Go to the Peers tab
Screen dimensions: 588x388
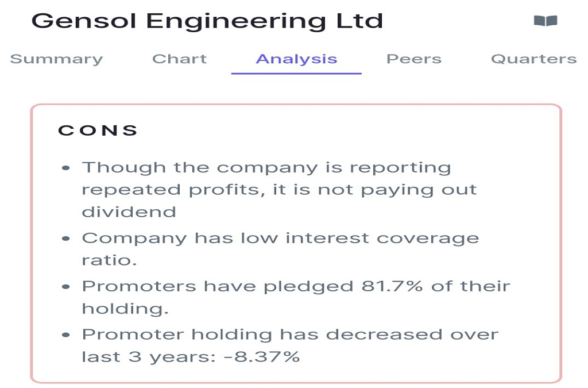tap(413, 59)
